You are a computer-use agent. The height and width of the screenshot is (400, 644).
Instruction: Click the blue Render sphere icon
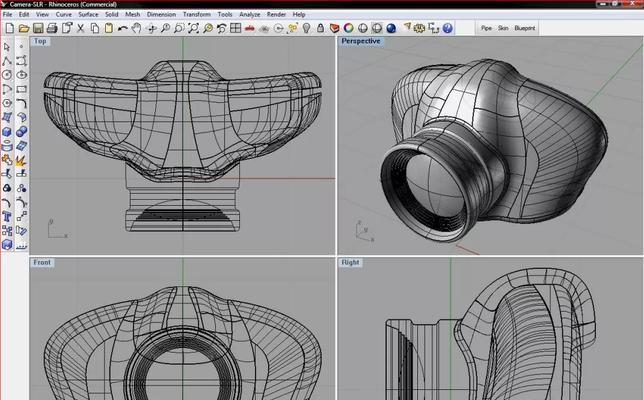(391, 28)
